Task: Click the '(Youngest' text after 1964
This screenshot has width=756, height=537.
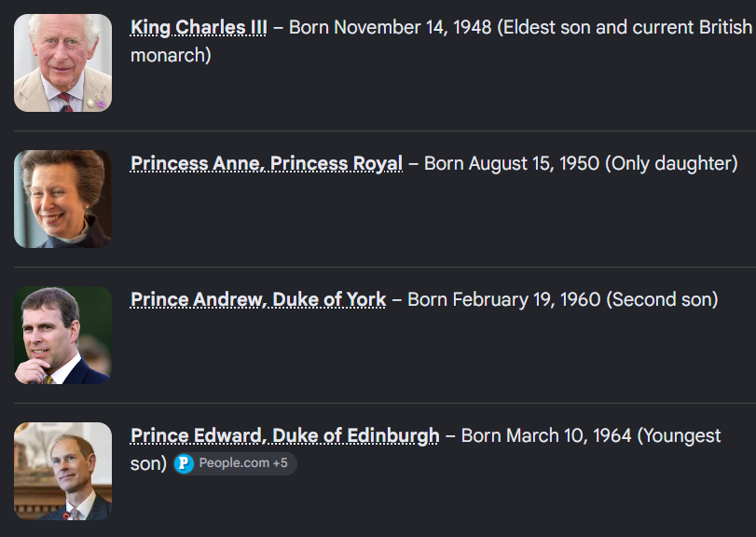Action: [x=679, y=435]
